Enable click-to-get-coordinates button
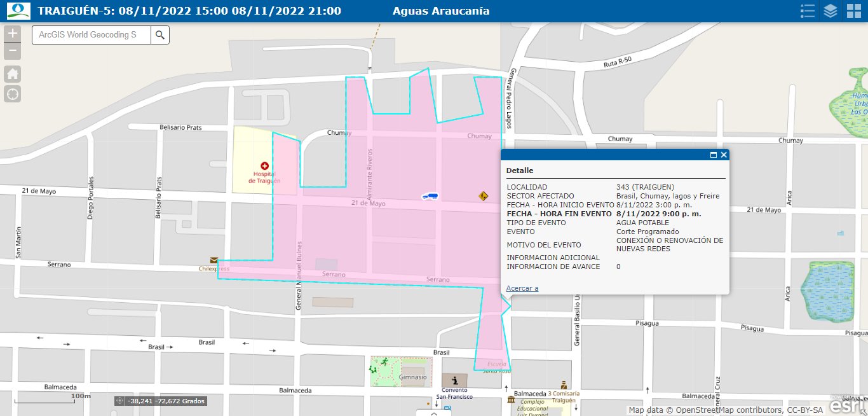868x416 pixels. click(120, 401)
